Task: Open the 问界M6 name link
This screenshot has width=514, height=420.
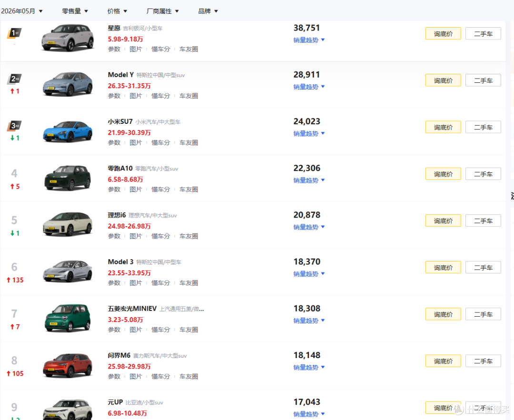Action: tap(119, 355)
